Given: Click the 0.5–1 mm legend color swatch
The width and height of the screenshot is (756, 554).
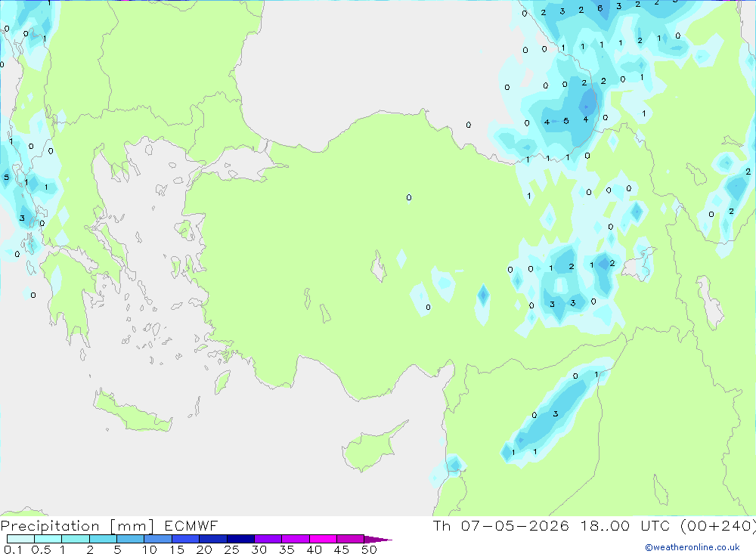Looking at the screenshot, I should [x=48, y=539].
